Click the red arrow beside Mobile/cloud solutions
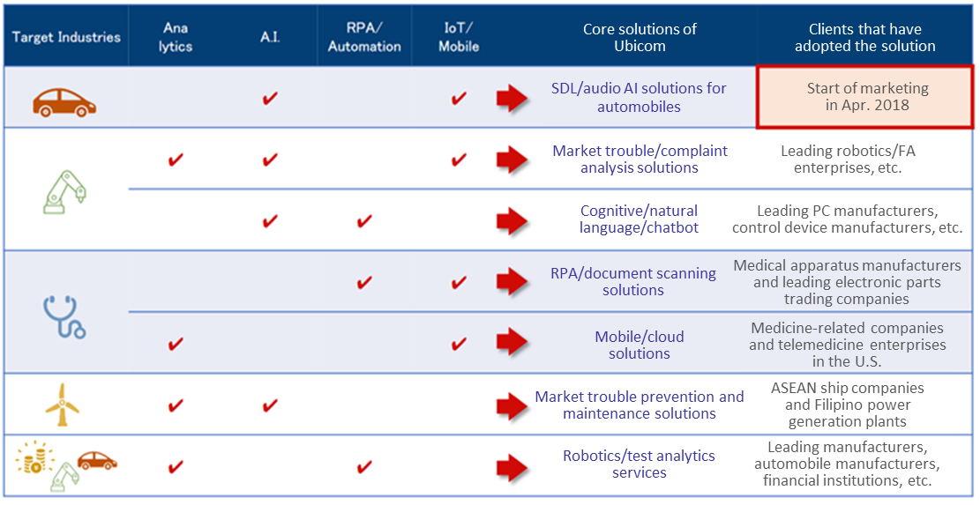The width and height of the screenshot is (980, 505). (x=512, y=343)
